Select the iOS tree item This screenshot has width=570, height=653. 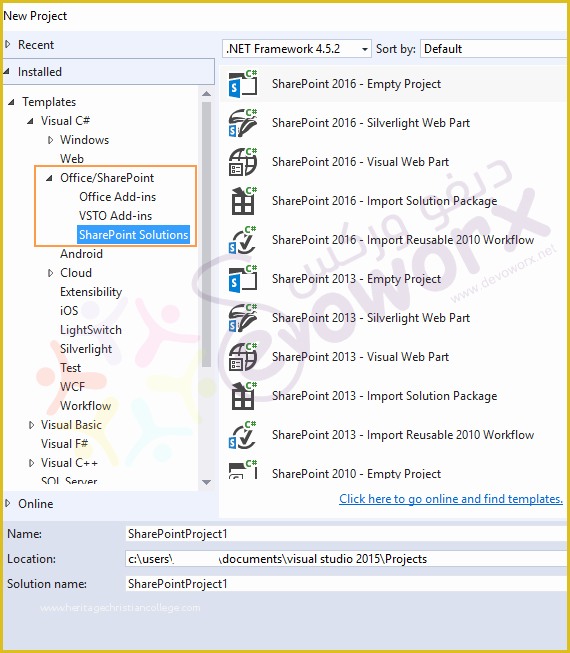pos(69,311)
